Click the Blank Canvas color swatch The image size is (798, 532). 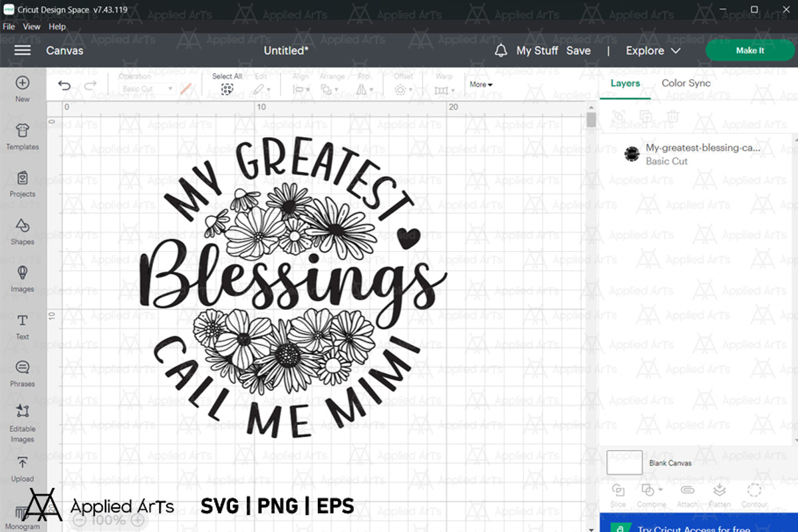tap(624, 462)
